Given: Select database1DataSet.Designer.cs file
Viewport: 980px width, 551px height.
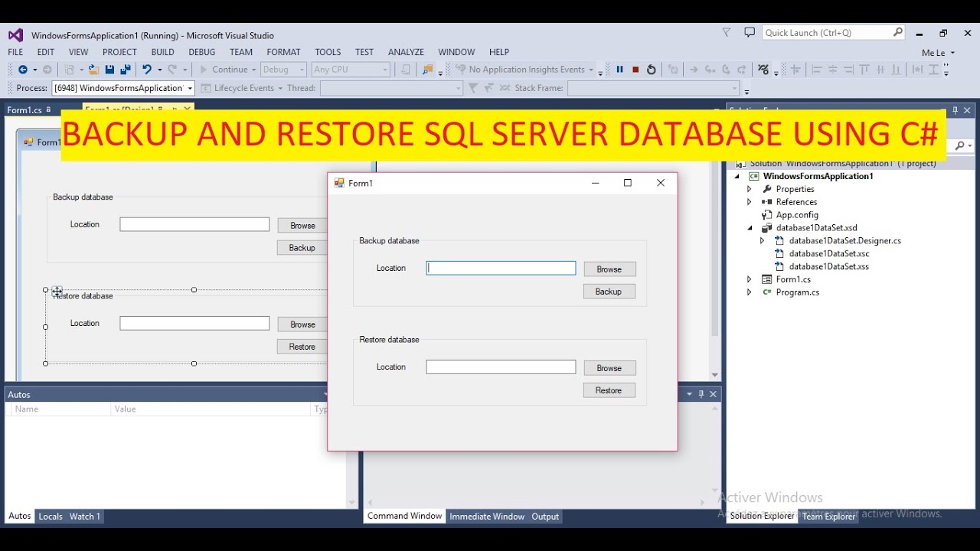Looking at the screenshot, I should coord(845,240).
